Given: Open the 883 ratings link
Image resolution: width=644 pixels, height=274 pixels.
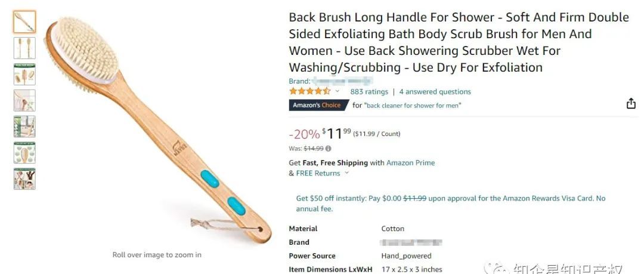Looking at the screenshot, I should click(x=369, y=92).
